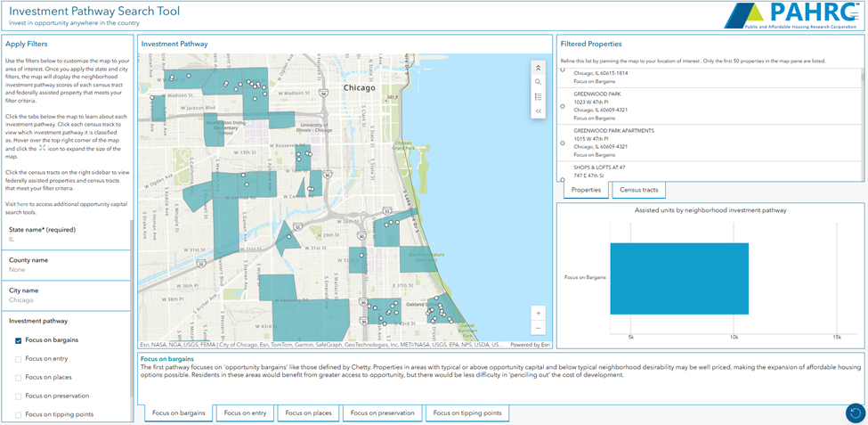The width and height of the screenshot is (868, 425).
Task: Zoom in on the map
Action: pyautogui.click(x=538, y=314)
